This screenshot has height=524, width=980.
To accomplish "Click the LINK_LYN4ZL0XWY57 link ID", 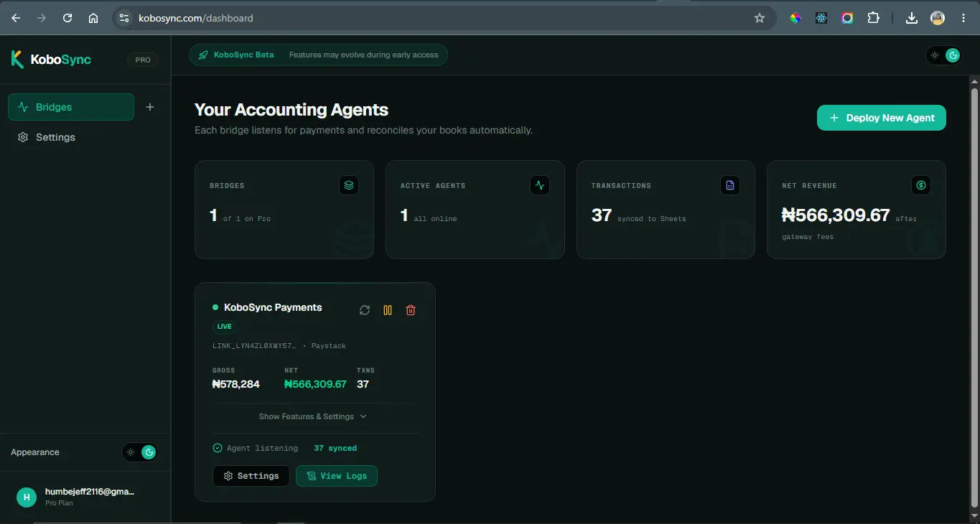I will (x=254, y=346).
